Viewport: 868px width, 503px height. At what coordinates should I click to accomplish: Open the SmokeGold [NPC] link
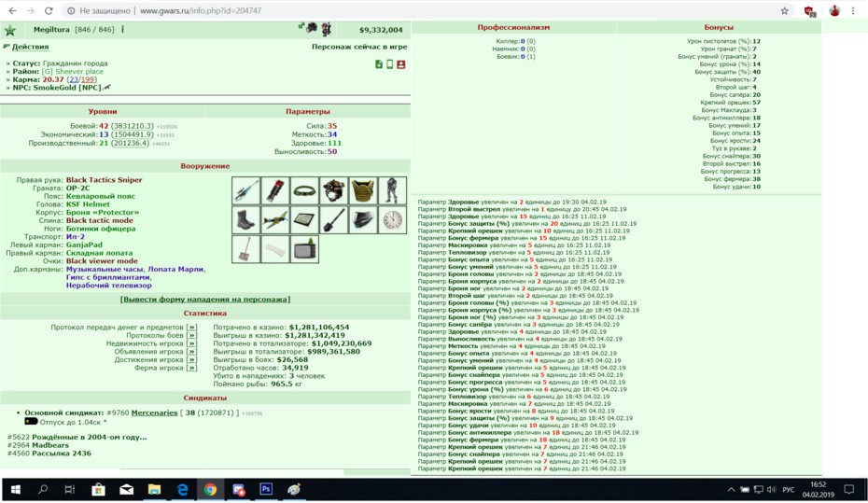[x=67, y=88]
